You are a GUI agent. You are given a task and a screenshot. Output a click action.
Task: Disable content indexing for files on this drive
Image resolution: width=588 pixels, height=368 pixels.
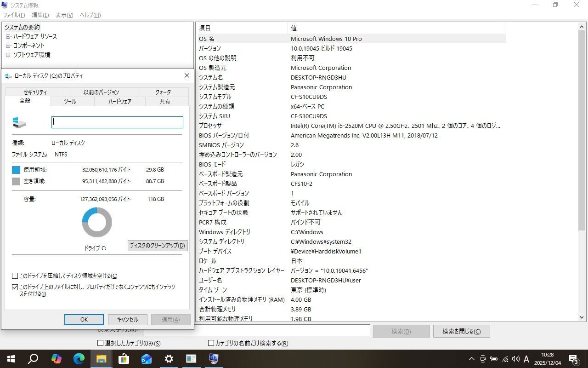(15, 287)
